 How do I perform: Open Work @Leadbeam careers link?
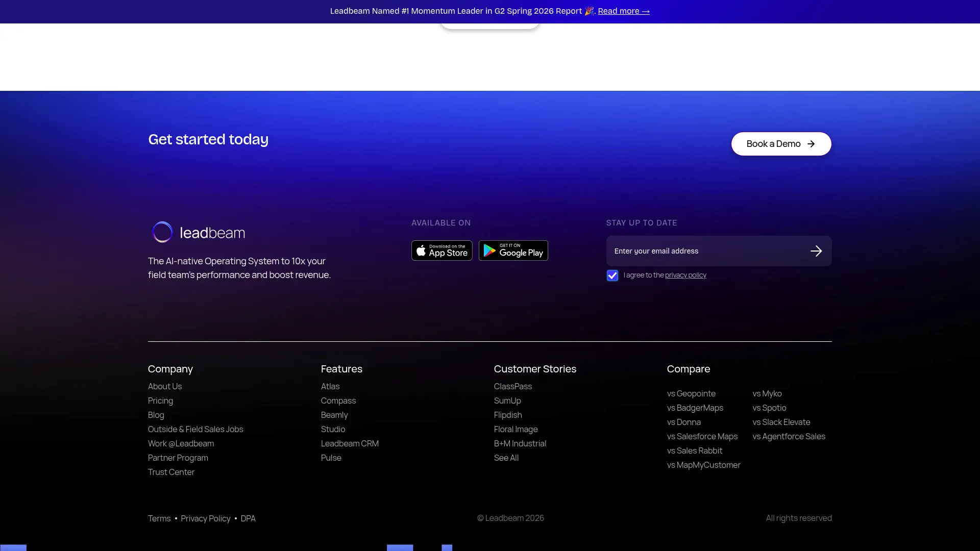click(x=181, y=444)
